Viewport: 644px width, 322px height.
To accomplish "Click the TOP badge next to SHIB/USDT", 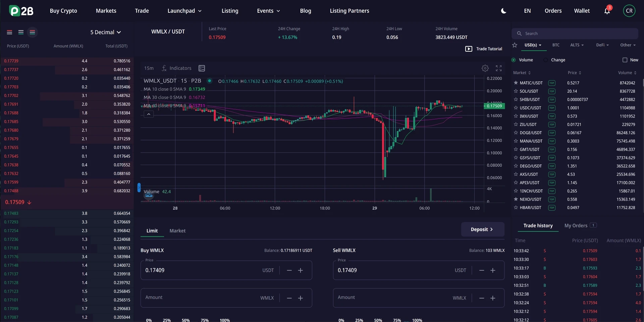I will tap(552, 100).
